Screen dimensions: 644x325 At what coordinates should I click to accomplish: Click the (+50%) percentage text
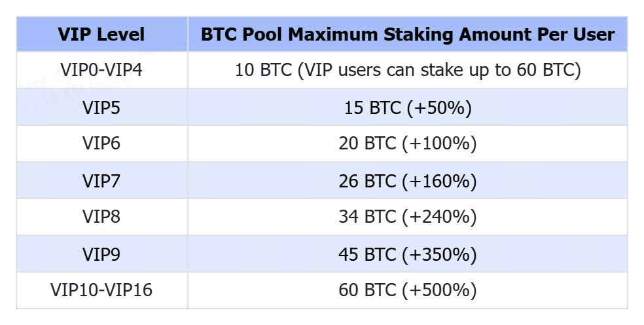pyautogui.click(x=438, y=107)
